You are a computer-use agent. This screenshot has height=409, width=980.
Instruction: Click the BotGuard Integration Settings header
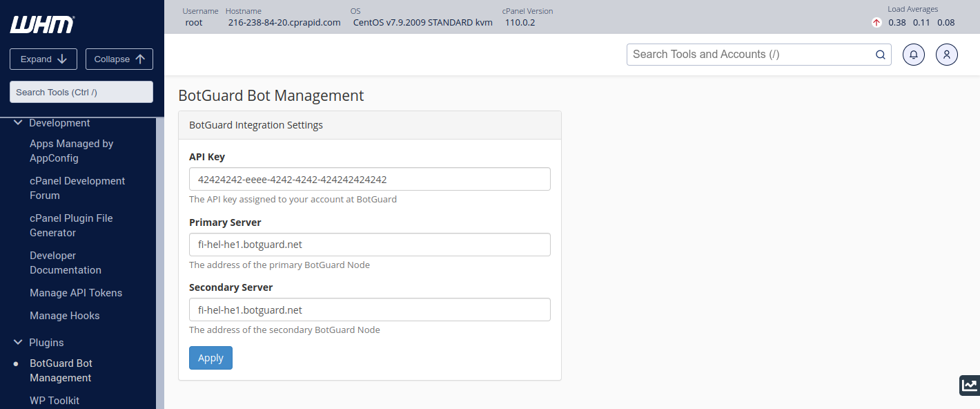tap(370, 125)
